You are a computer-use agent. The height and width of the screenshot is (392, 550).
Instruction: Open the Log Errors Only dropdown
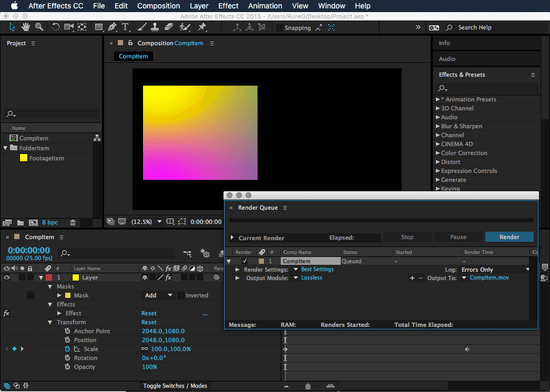tap(495, 269)
